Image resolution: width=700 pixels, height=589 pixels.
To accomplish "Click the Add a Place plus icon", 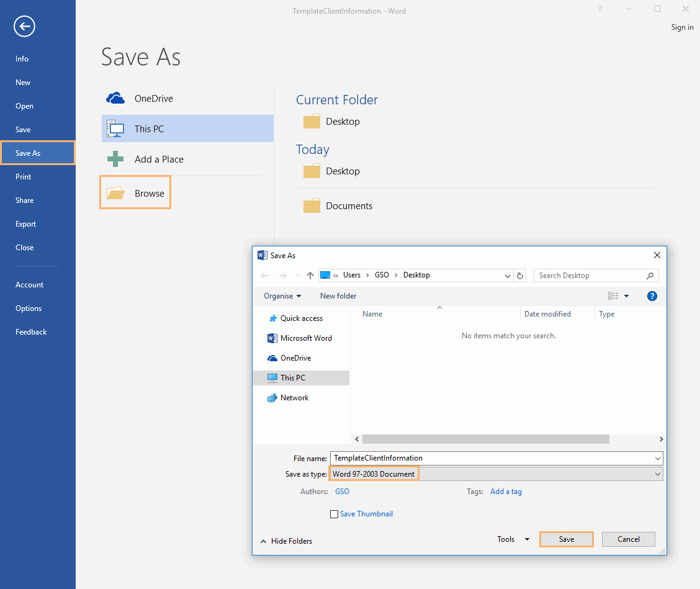I will (x=115, y=160).
